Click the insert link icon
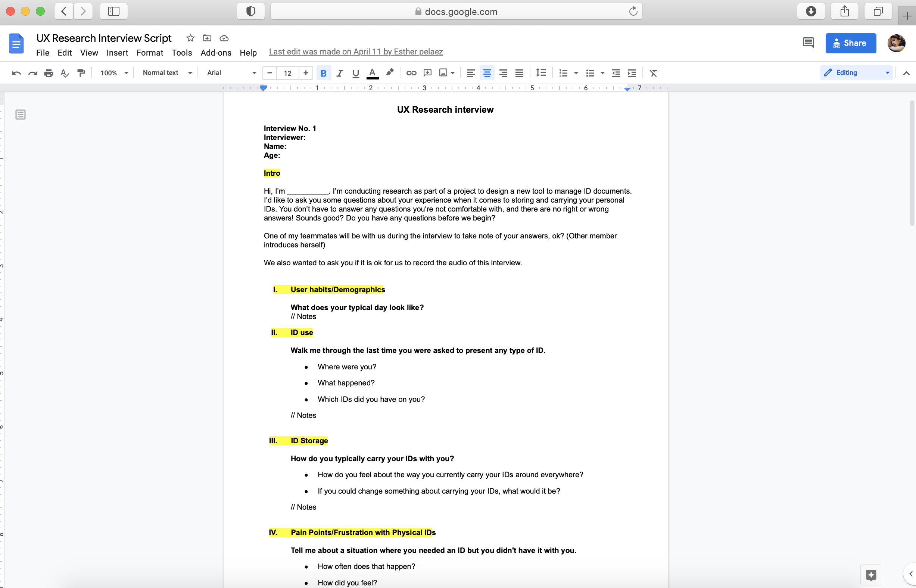Viewport: 916px width, 588px height. click(411, 73)
